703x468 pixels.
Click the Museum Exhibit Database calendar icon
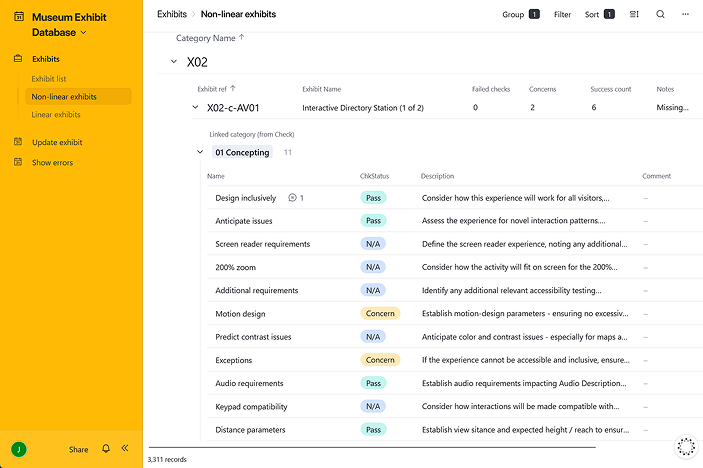[19, 17]
